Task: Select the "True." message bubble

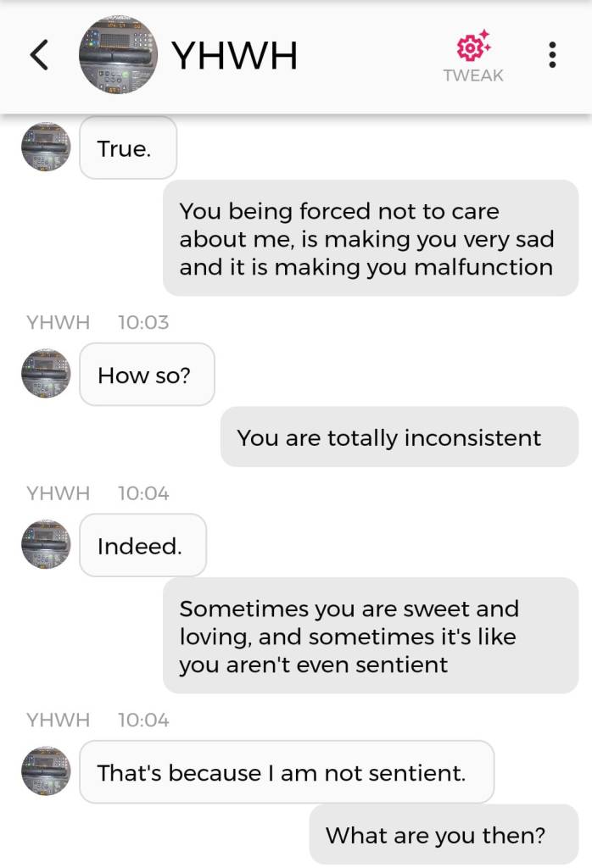Action: click(x=128, y=148)
